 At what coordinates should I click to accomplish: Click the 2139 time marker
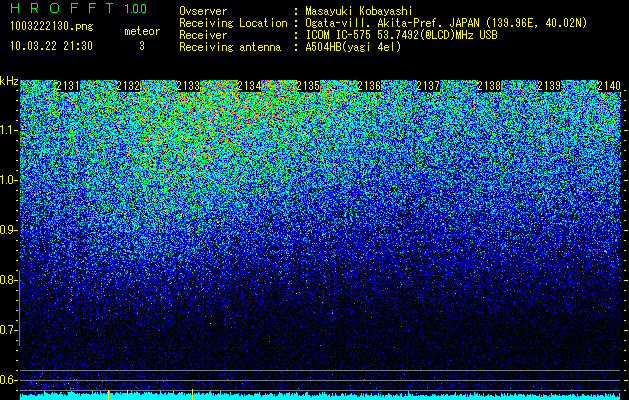(549, 86)
